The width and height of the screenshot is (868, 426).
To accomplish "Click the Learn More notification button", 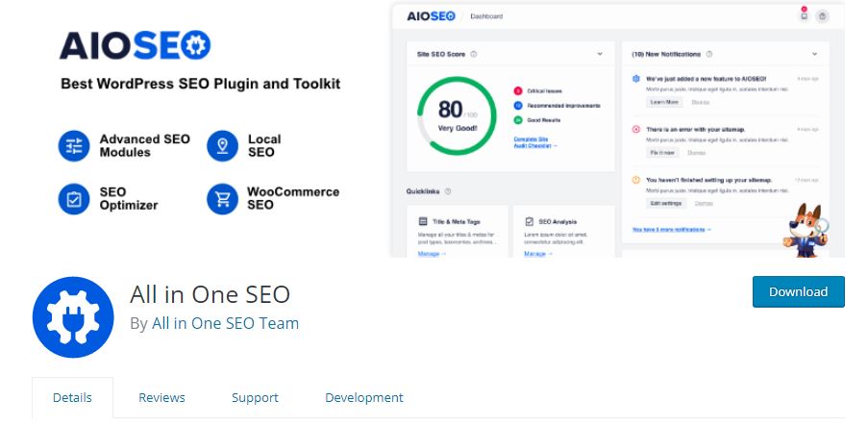I will coord(664,102).
